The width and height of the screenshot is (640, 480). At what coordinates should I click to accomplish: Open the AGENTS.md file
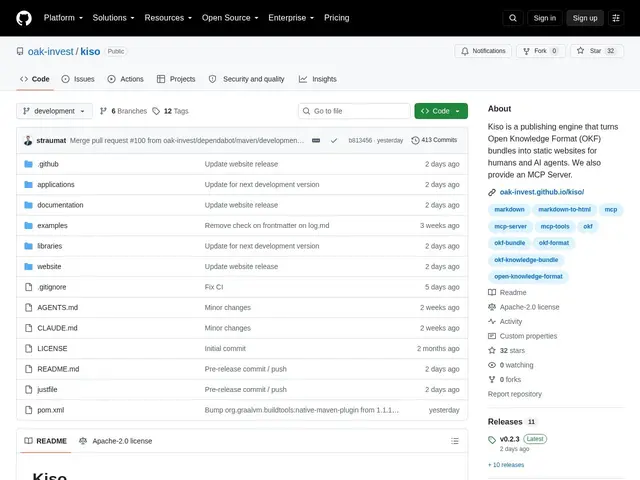58,307
